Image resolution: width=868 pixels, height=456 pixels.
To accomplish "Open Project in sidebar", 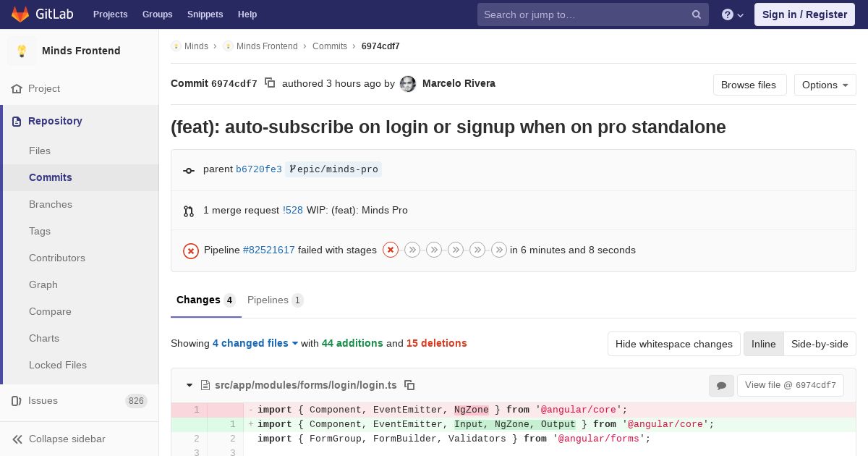I will pyautogui.click(x=80, y=88).
